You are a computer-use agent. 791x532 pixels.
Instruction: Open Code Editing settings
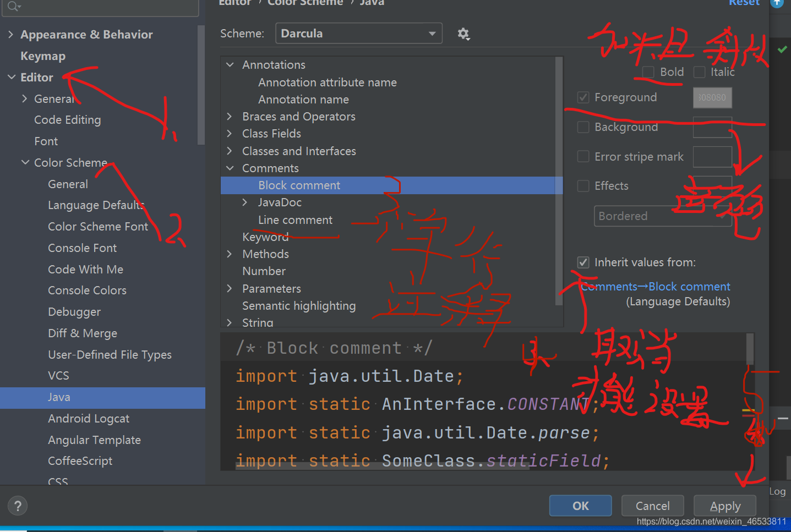click(x=68, y=120)
